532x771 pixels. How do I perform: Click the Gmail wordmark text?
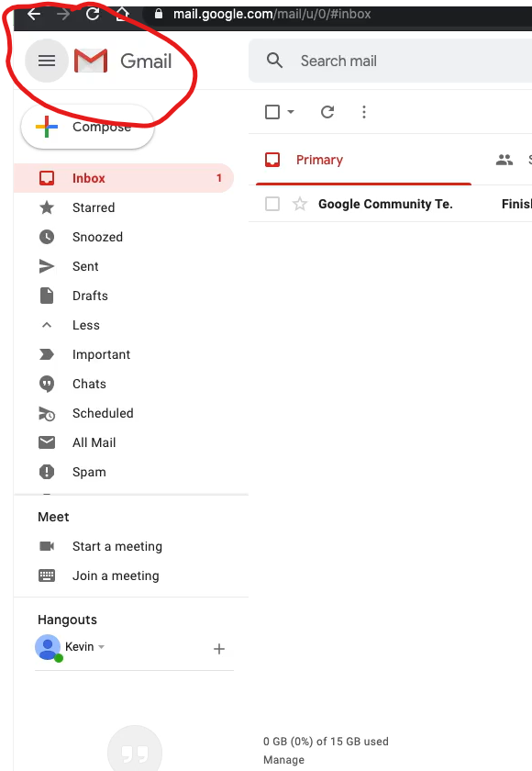click(x=146, y=61)
